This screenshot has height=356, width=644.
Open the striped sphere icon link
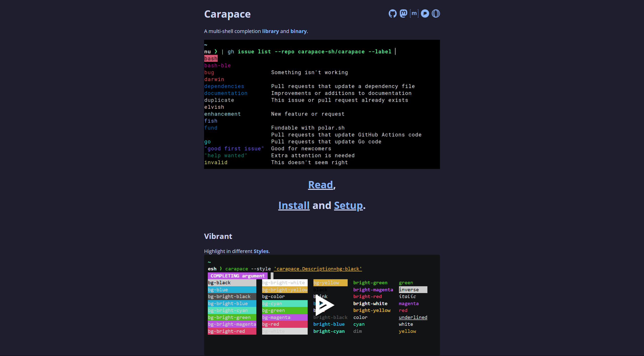tap(436, 14)
